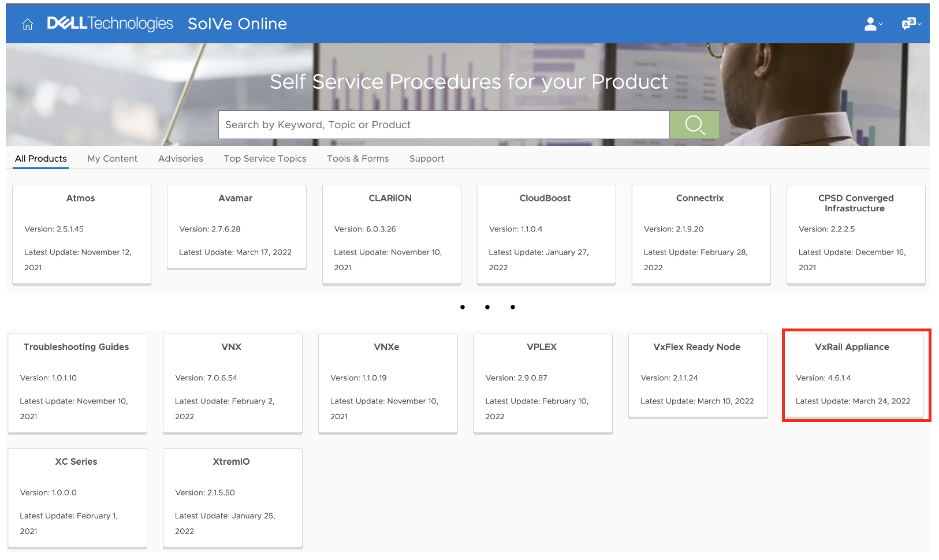Screen dimensions: 939x560
Task: Open the language chat dropdown
Action: point(911,24)
